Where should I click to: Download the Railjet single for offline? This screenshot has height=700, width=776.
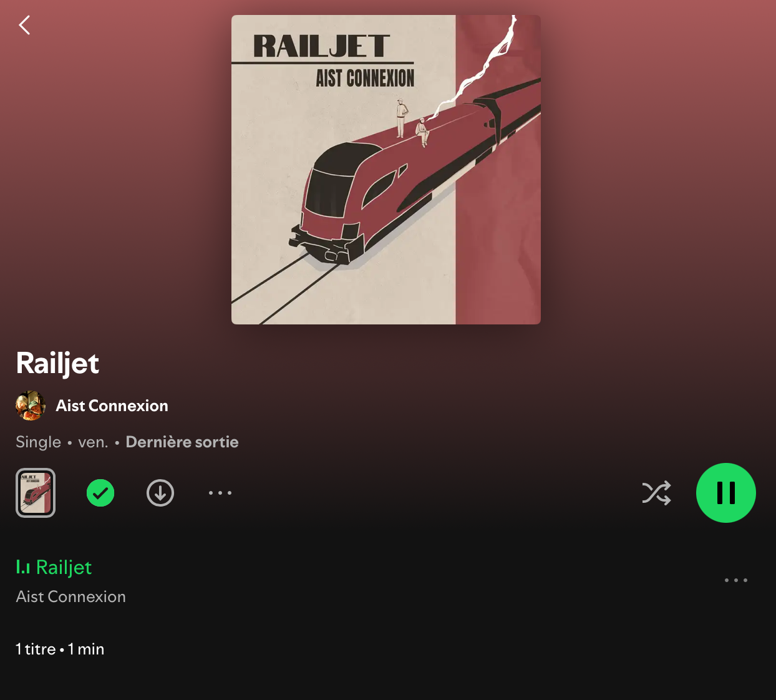pos(160,493)
